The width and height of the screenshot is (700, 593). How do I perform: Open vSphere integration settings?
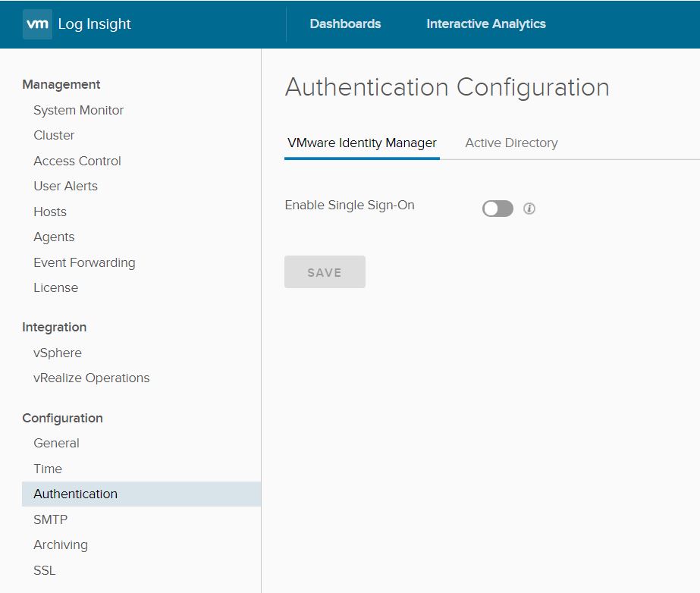58,353
